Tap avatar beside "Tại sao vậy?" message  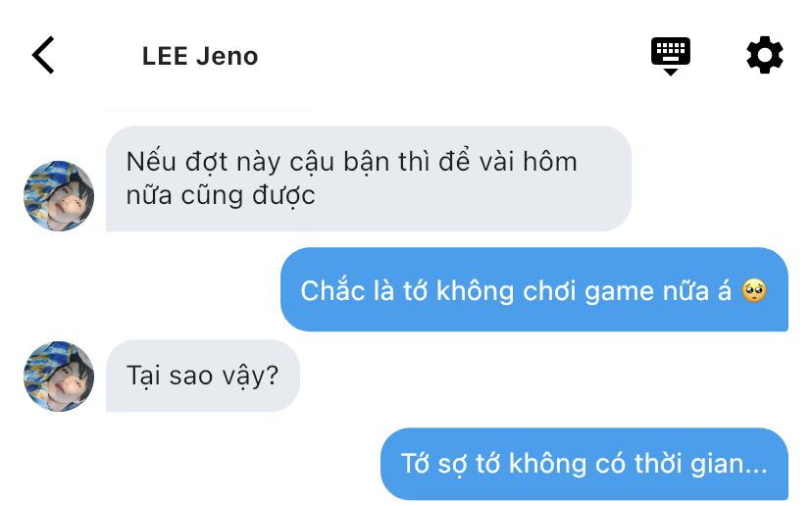[59, 376]
